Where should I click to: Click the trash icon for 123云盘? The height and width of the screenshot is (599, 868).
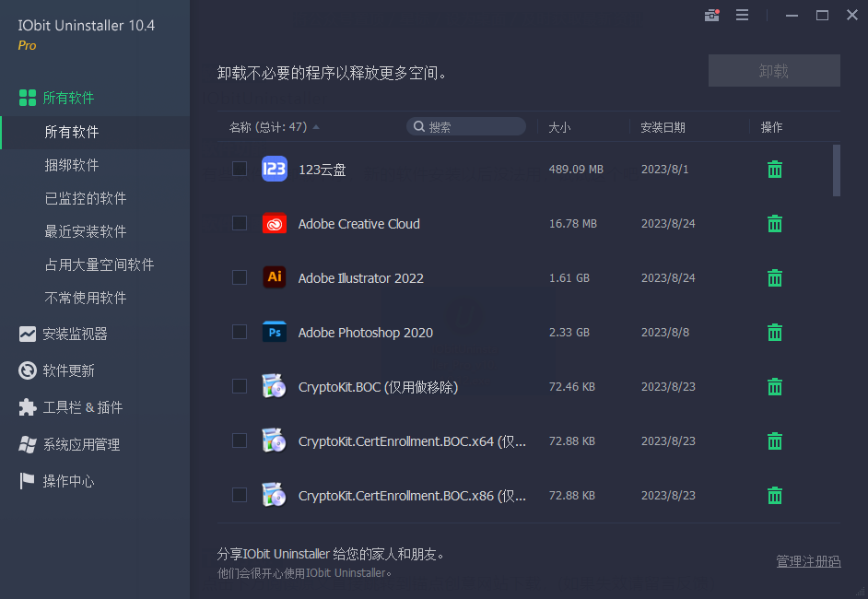click(775, 170)
